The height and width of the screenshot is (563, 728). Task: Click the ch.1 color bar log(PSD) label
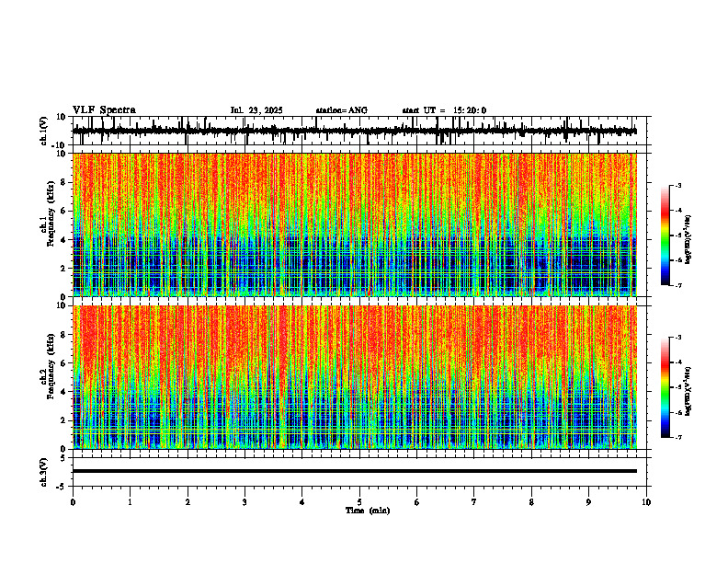688,239
